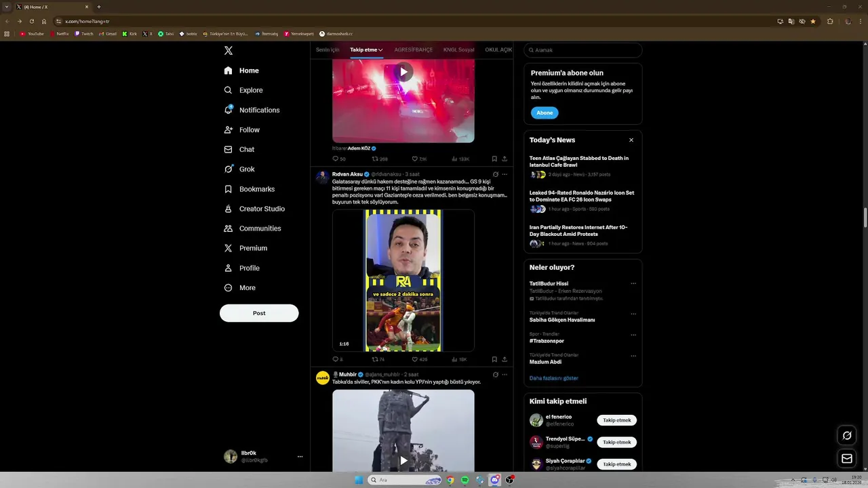Open Follow in the sidebar

point(241,129)
